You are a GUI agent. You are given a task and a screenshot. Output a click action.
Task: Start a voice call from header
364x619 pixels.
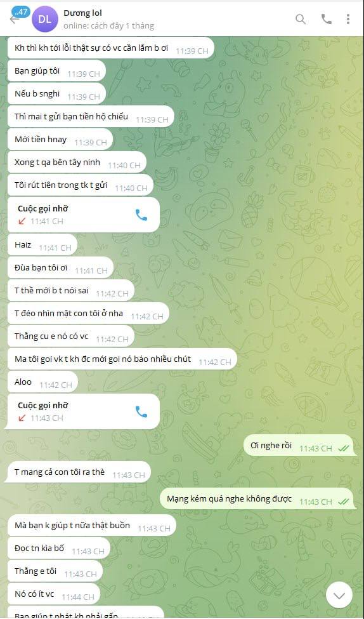pos(326,19)
